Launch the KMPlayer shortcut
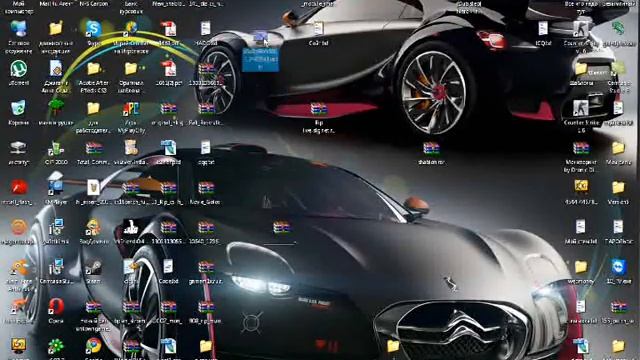This screenshot has height=360, width=640. coord(56,186)
